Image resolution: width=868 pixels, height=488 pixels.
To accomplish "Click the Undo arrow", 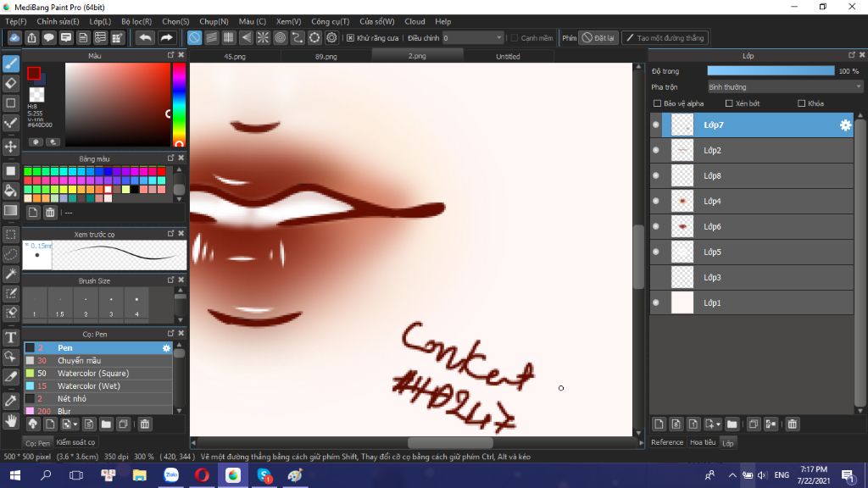I will [146, 37].
